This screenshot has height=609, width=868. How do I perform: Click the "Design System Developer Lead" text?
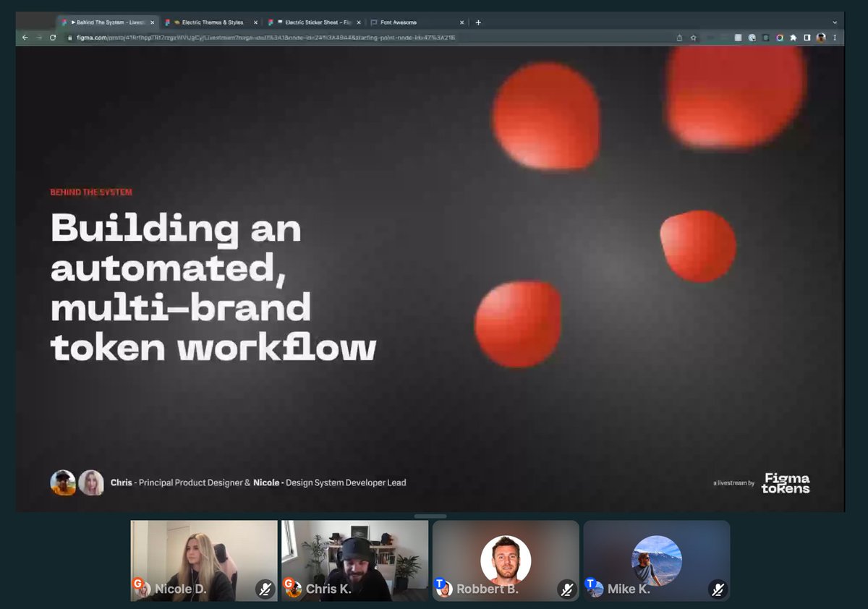[346, 482]
